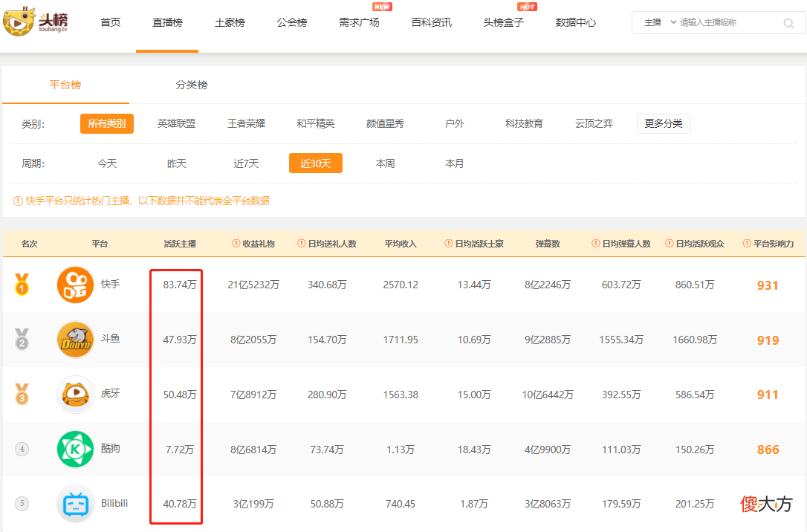The image size is (807, 532).
Task: Click 虎牙 danmaku count 10亿6442万
Action: (x=548, y=395)
